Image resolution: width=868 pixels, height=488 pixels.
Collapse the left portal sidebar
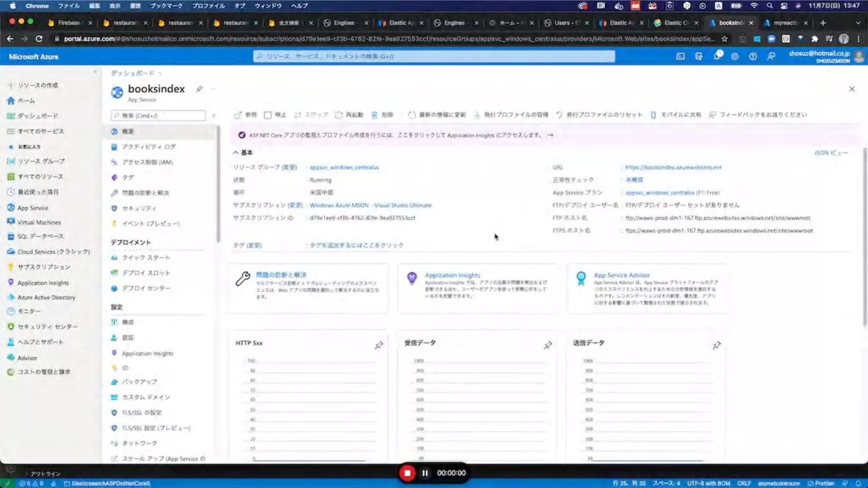(x=95, y=72)
